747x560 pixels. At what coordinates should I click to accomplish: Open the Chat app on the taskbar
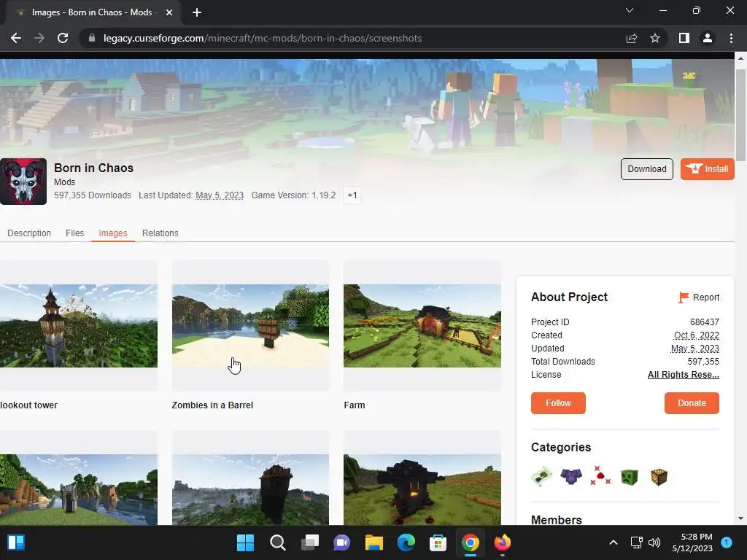[x=341, y=542]
